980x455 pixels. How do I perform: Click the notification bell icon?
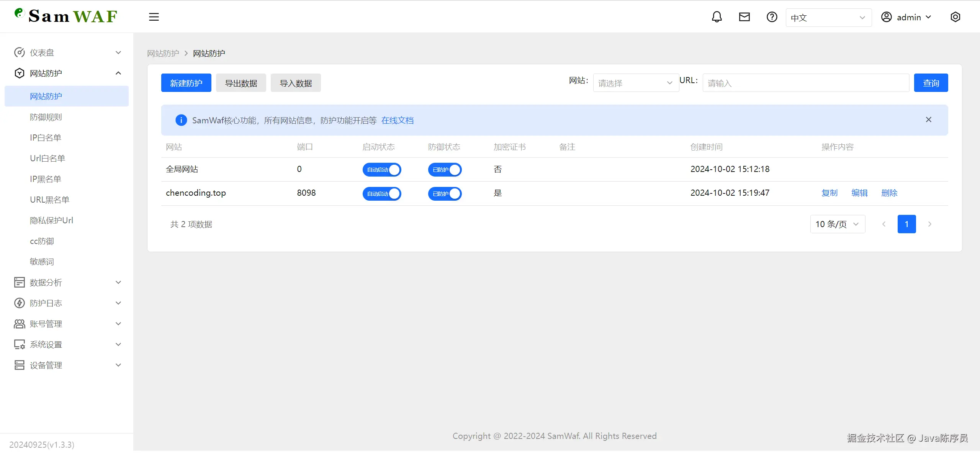pos(717,17)
